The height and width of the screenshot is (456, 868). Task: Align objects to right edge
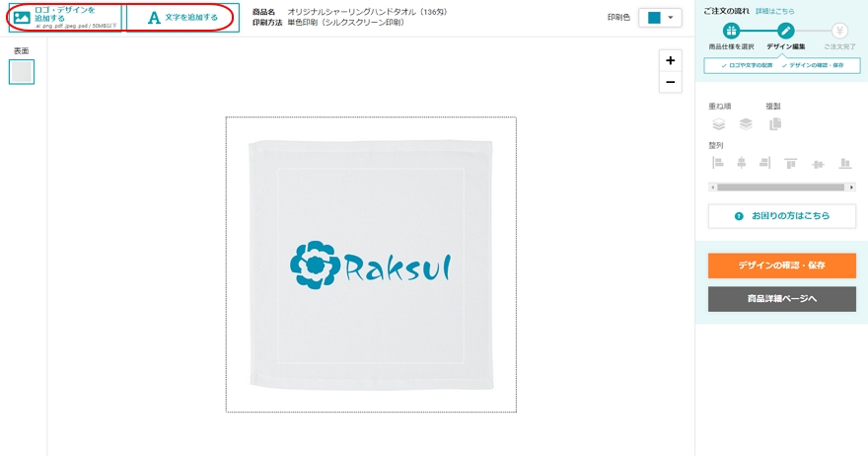(x=764, y=163)
